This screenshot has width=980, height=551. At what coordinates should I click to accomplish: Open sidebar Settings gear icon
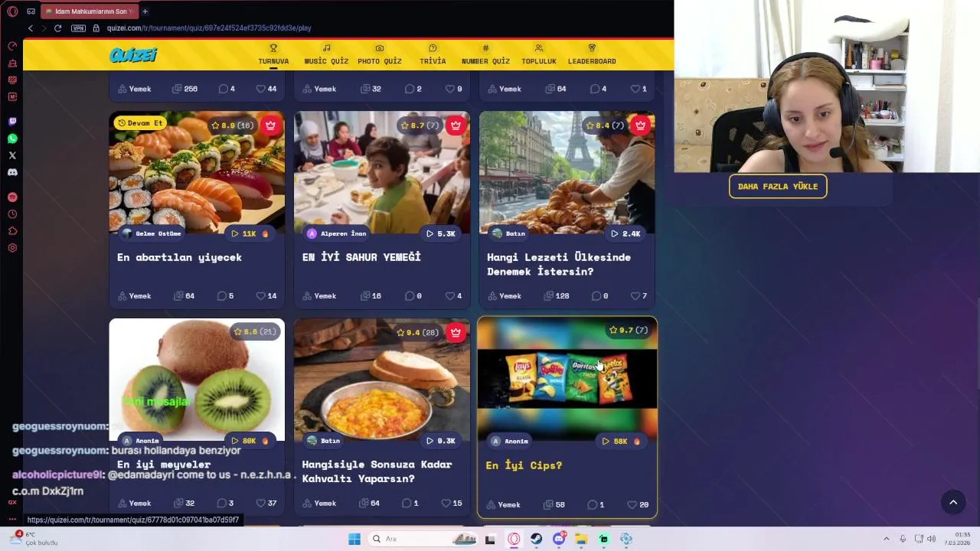point(12,248)
